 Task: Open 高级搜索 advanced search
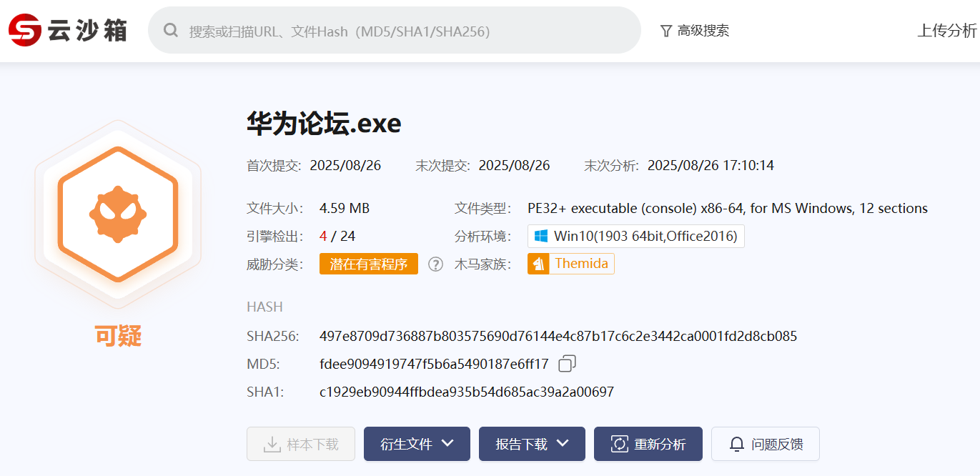tap(694, 31)
